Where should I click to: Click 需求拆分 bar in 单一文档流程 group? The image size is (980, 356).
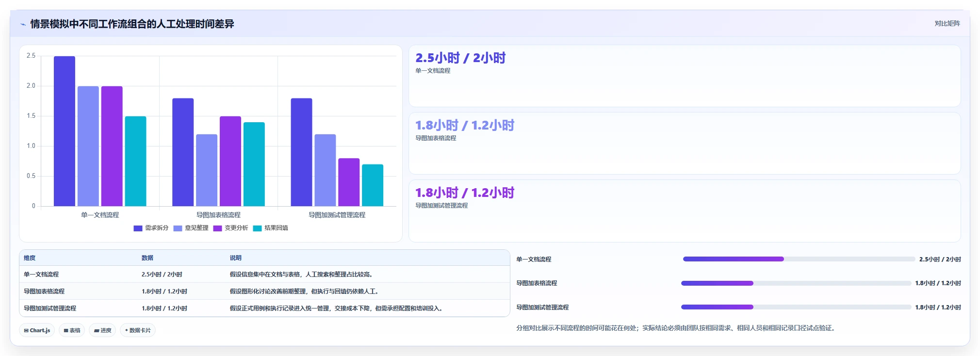(65, 131)
